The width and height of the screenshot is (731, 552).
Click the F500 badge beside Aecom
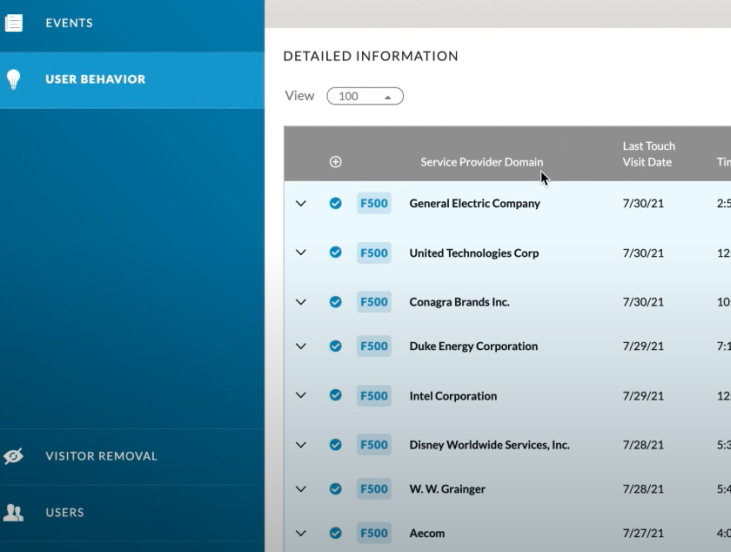click(374, 533)
